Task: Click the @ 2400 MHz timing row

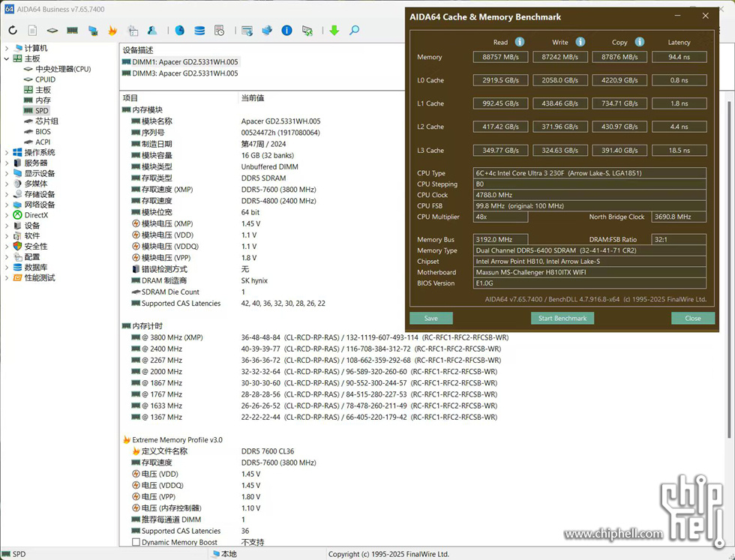Action: coord(316,349)
